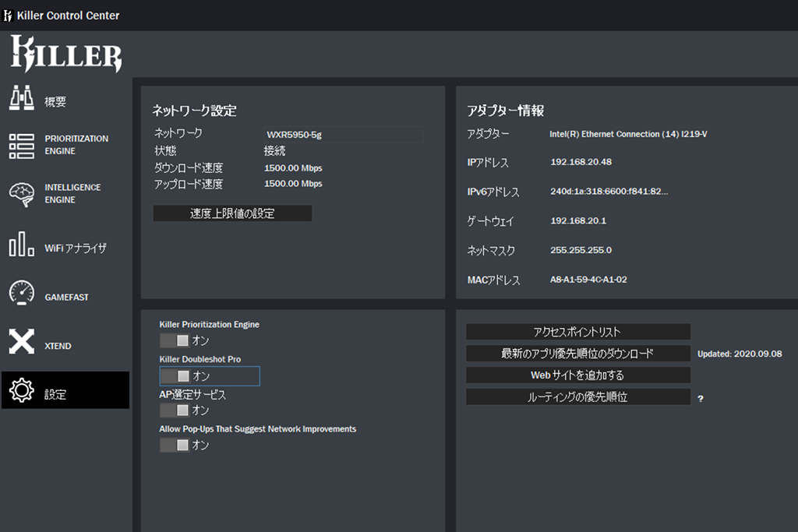Click the Killer logo in sidebar
The height and width of the screenshot is (532, 798).
click(x=66, y=54)
